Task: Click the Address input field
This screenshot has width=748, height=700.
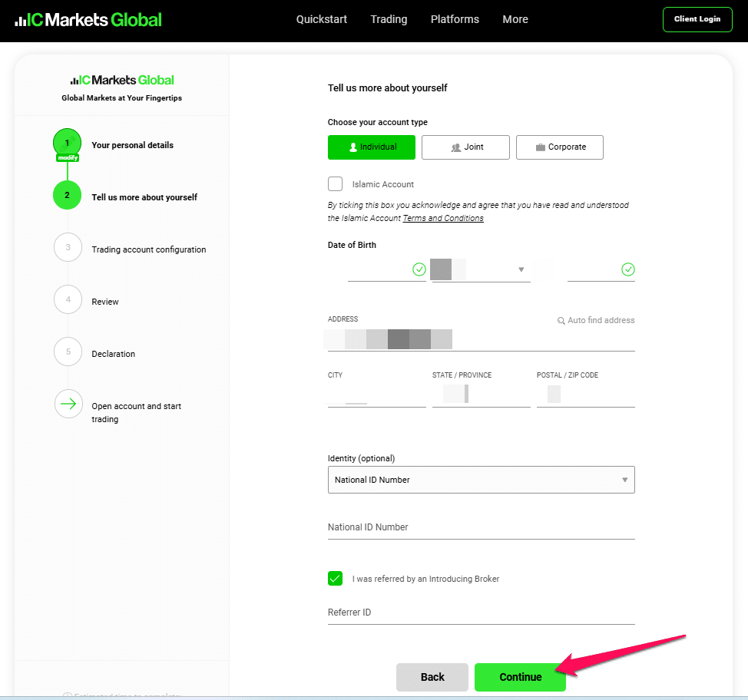Action: pyautogui.click(x=482, y=339)
